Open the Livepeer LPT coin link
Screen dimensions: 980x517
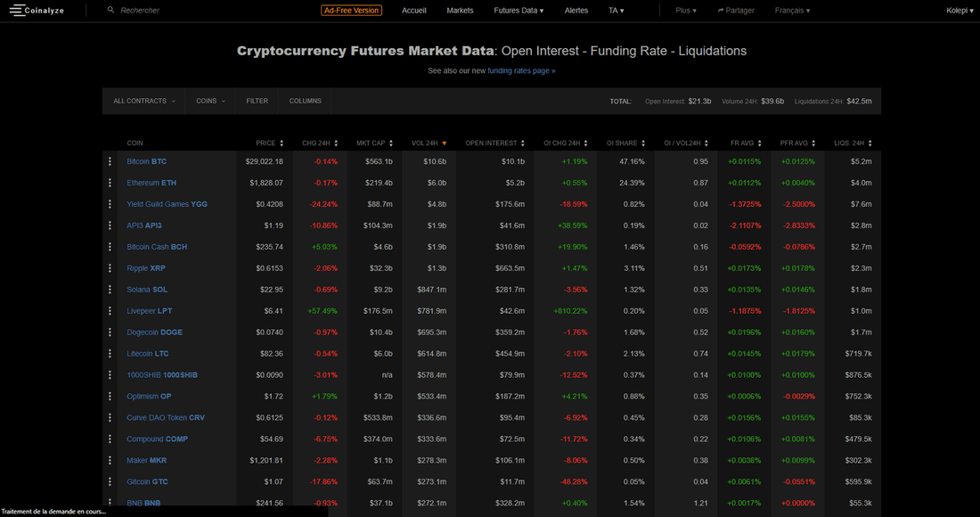pyautogui.click(x=150, y=311)
